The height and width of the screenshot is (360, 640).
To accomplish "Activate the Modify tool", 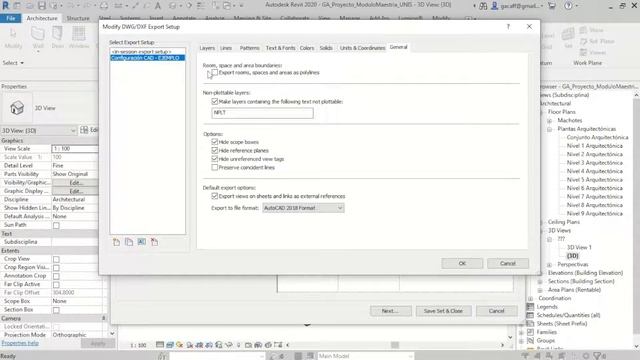I will point(13,37).
